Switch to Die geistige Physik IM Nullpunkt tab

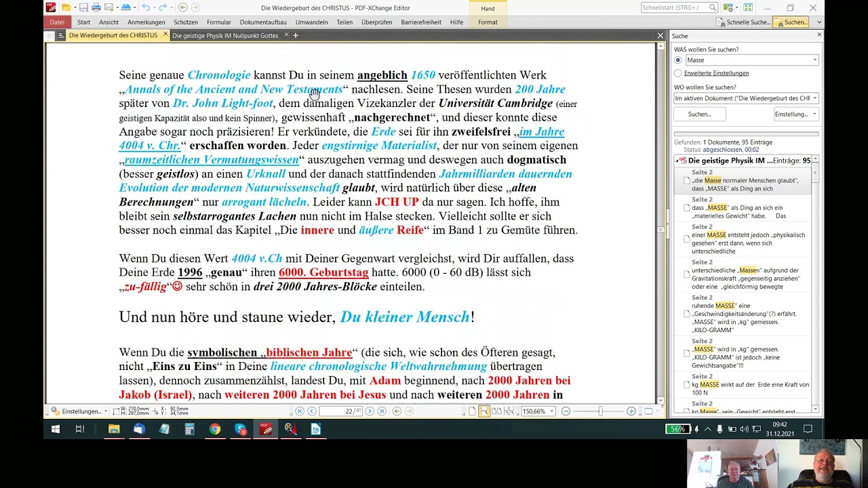coord(225,35)
